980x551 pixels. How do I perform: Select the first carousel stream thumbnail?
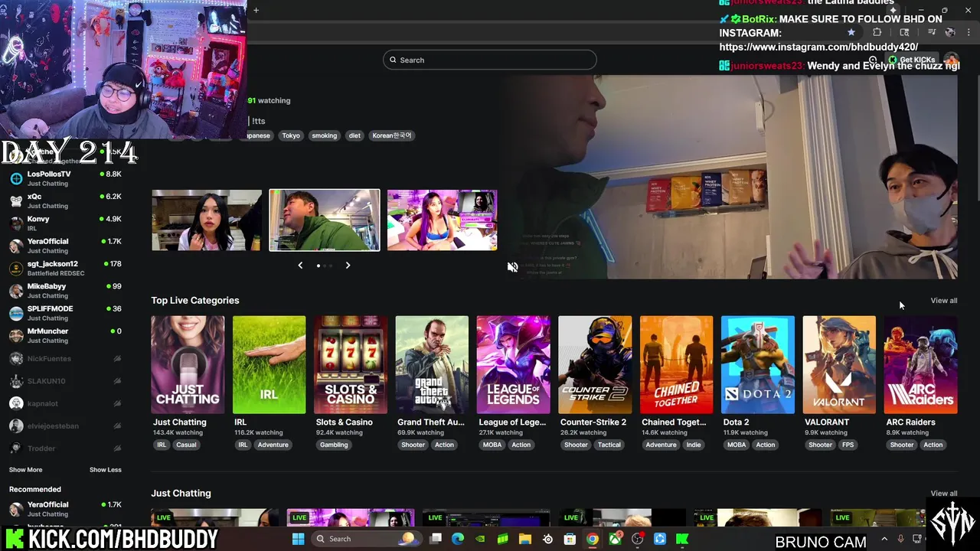(x=207, y=220)
